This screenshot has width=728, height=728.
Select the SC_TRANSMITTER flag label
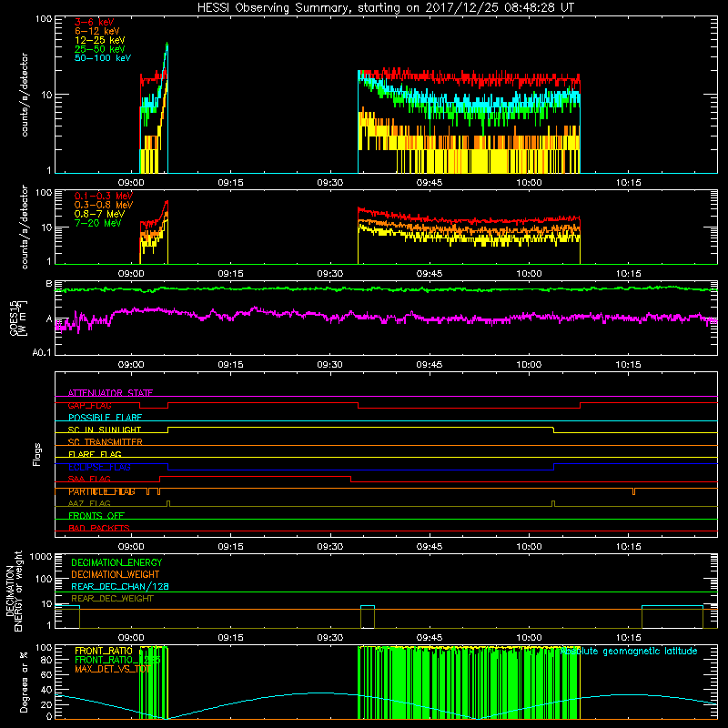point(105,442)
